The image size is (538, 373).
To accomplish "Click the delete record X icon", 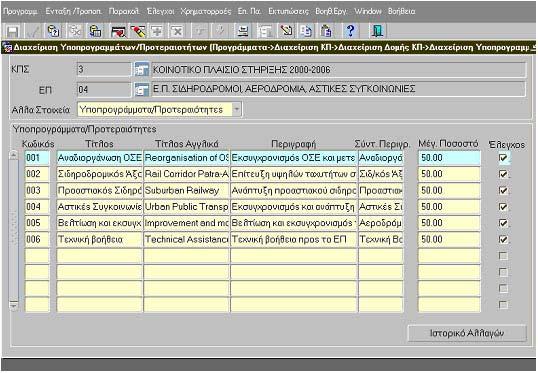I will click(x=177, y=32).
